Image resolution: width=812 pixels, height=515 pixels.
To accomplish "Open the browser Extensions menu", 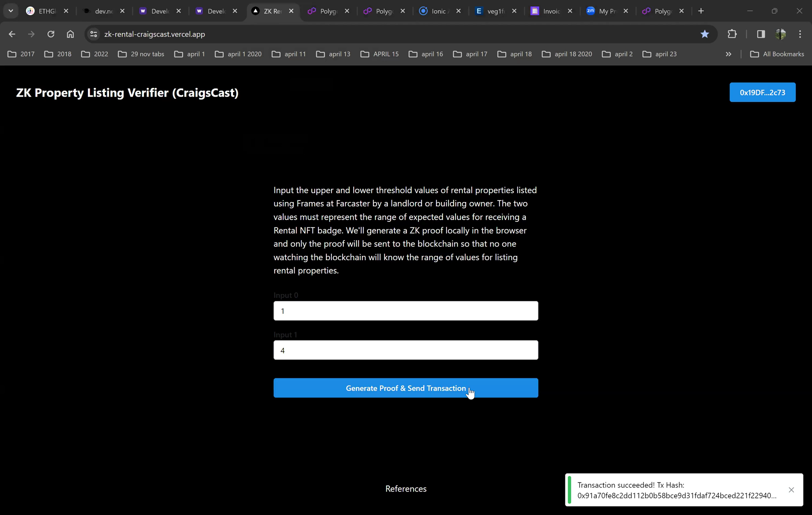I will (x=732, y=34).
